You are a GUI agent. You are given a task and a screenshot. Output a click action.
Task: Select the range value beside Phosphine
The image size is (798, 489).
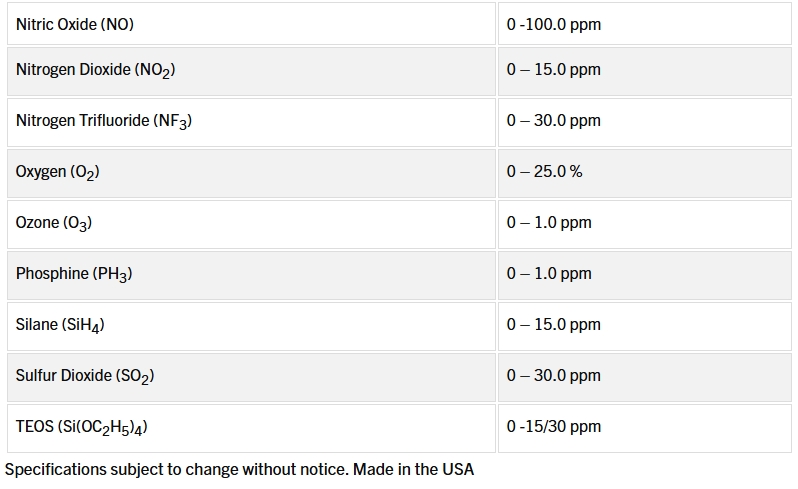549,274
